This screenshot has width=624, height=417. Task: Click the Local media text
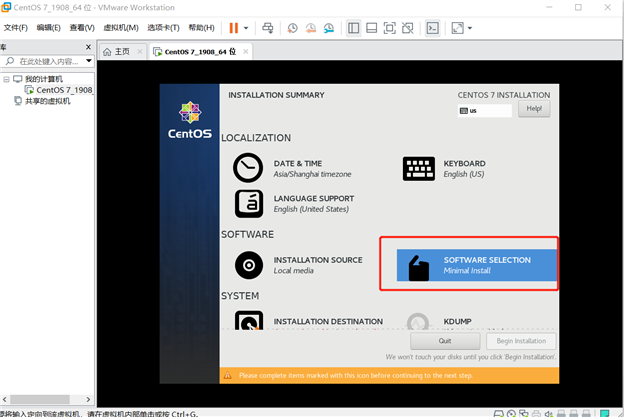tap(294, 271)
